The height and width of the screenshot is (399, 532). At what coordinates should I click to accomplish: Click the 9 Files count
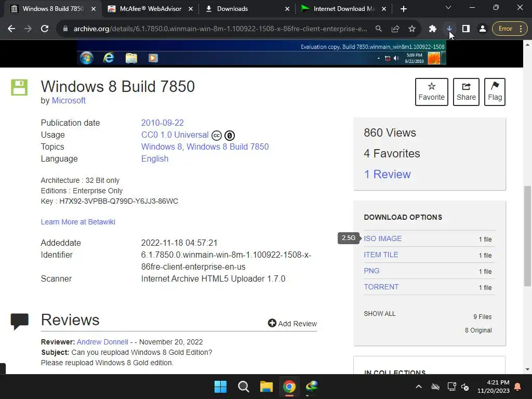pos(483,316)
